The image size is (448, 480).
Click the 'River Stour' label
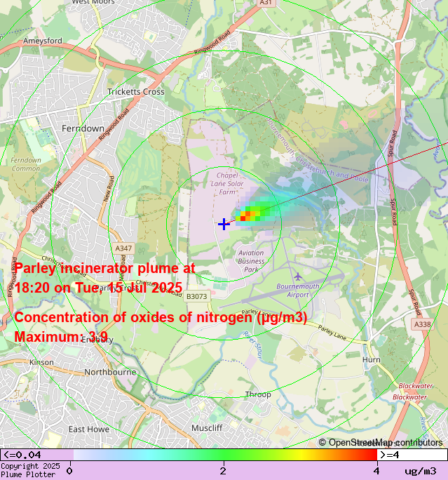tap(253, 345)
